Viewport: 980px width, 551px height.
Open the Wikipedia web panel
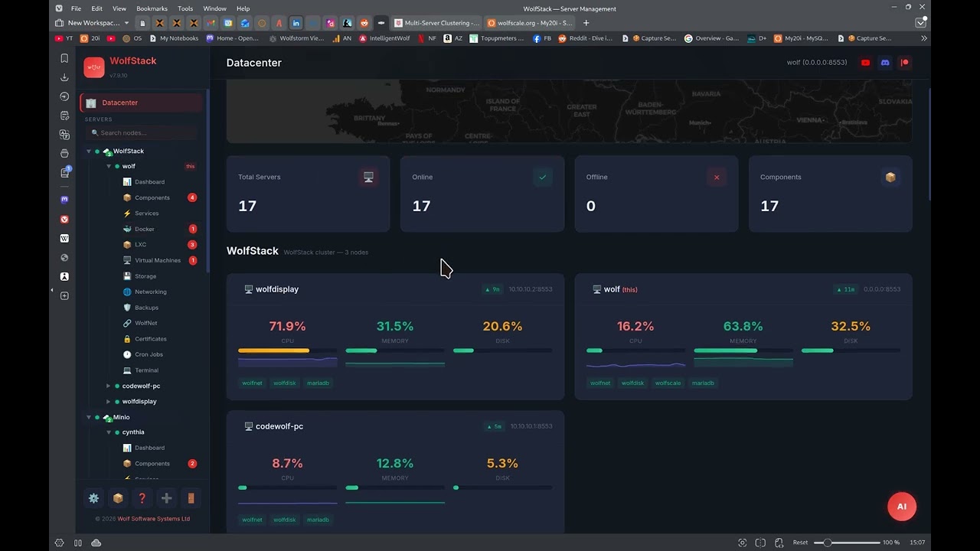[64, 238]
